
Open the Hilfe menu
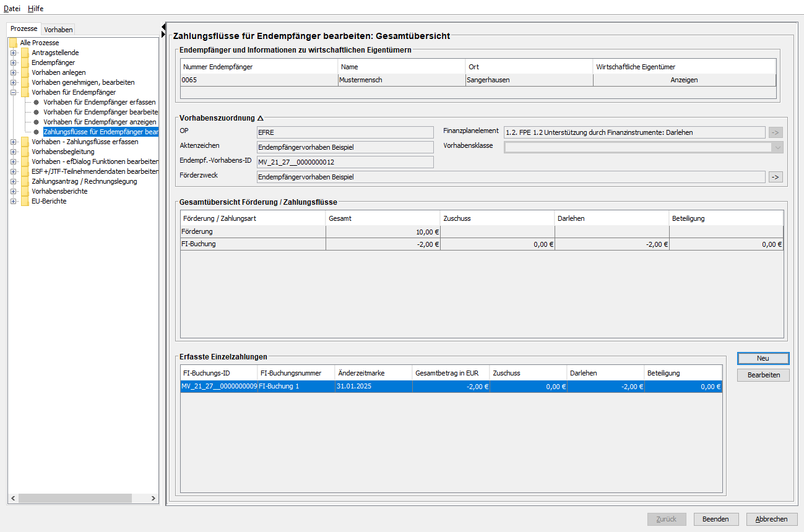click(36, 9)
